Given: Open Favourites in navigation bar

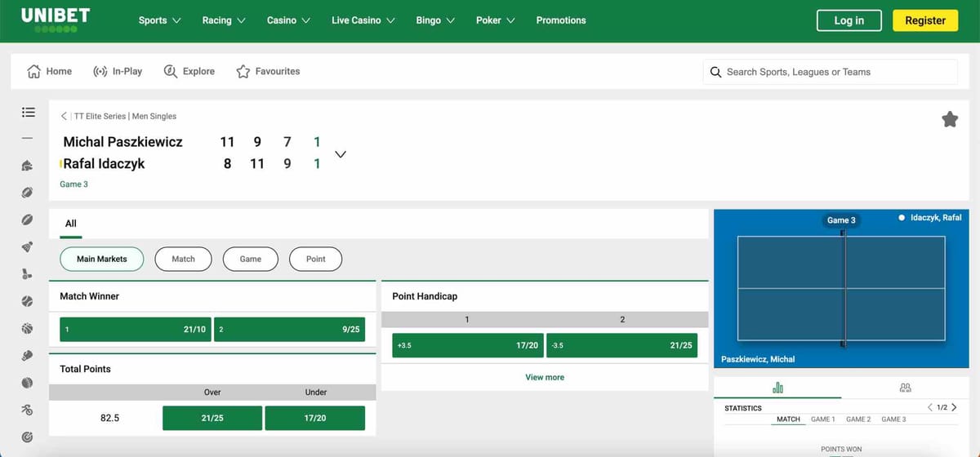Looking at the screenshot, I should point(268,71).
